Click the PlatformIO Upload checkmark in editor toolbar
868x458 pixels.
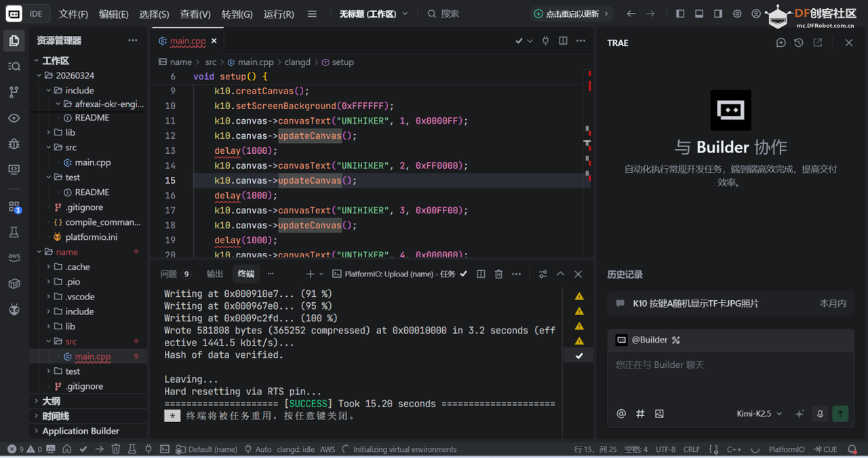[519, 41]
